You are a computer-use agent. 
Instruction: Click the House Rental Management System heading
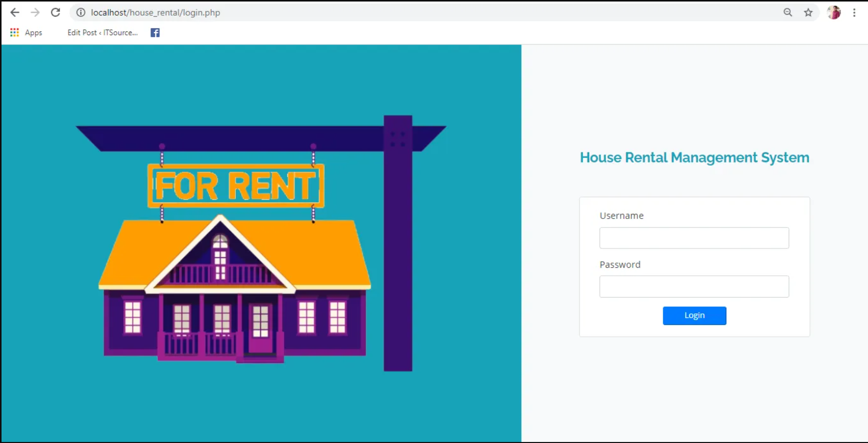(x=694, y=157)
